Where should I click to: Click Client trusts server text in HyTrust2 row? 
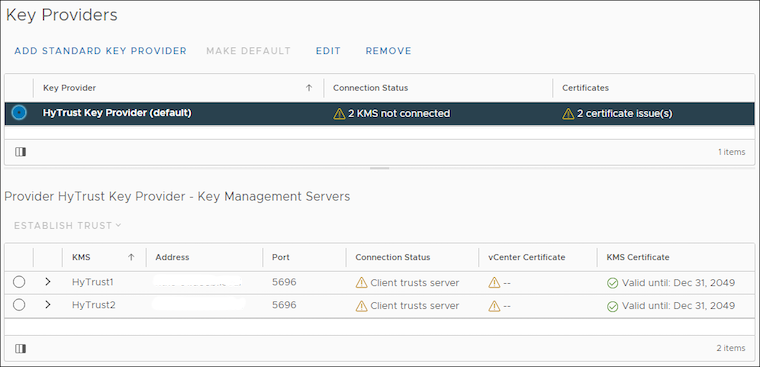click(x=414, y=306)
